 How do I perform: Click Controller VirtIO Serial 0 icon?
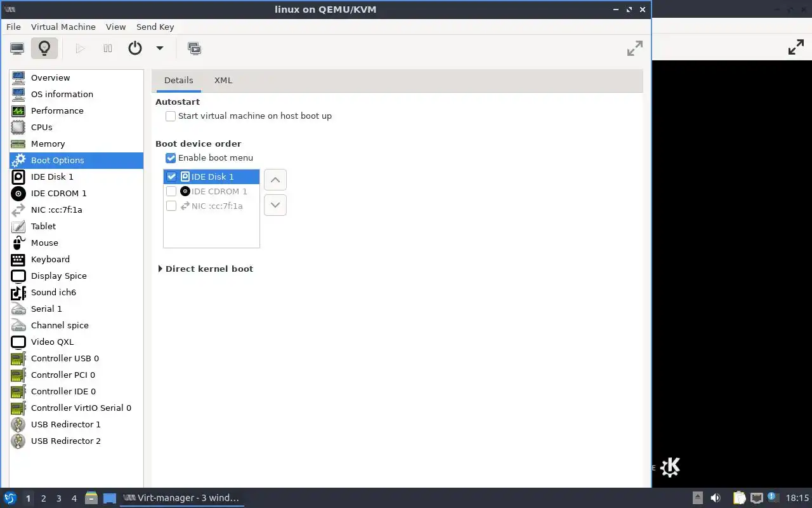18,408
